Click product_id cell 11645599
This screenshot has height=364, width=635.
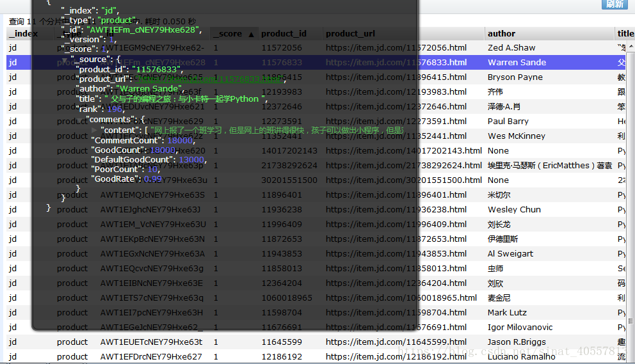282,342
